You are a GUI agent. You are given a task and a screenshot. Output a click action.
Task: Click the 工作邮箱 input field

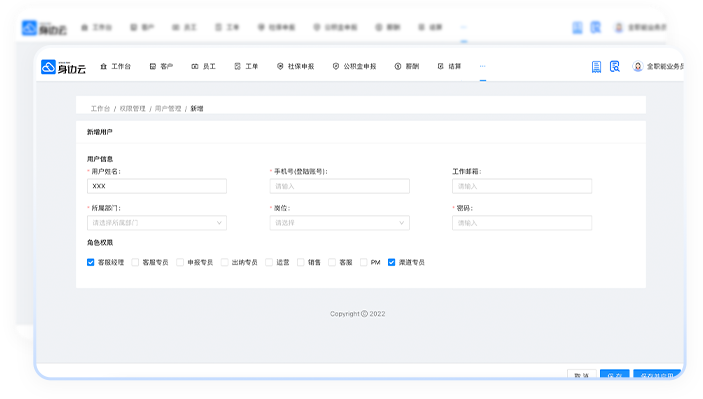522,186
